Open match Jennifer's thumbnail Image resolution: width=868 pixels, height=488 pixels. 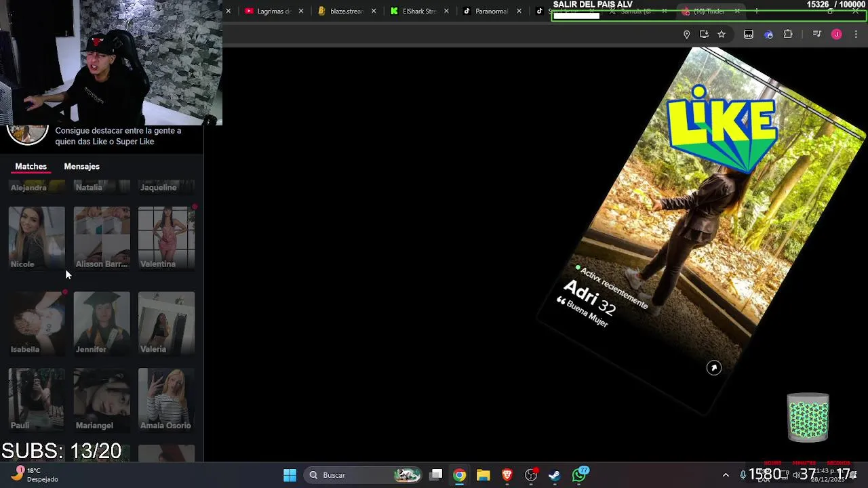102,323
